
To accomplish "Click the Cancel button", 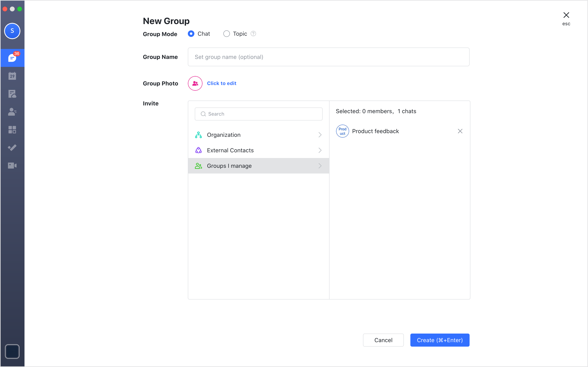I will coord(383,340).
